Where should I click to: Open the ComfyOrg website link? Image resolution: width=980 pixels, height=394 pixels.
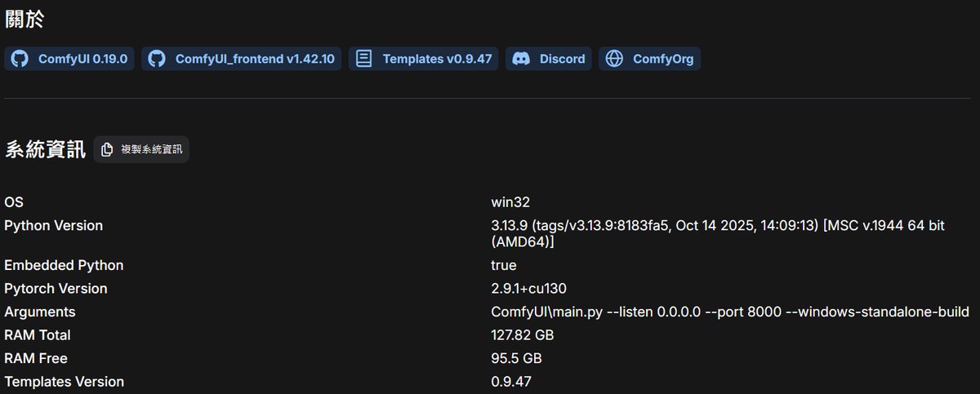point(662,59)
